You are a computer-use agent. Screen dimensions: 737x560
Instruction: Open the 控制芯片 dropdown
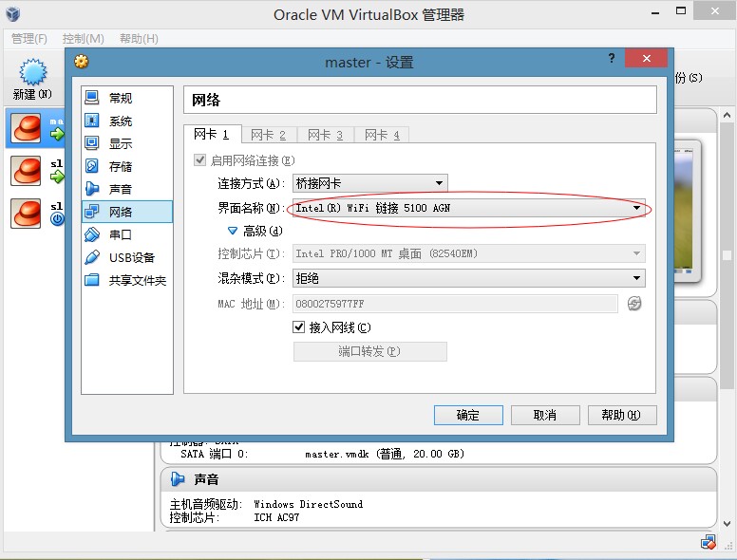(x=468, y=253)
